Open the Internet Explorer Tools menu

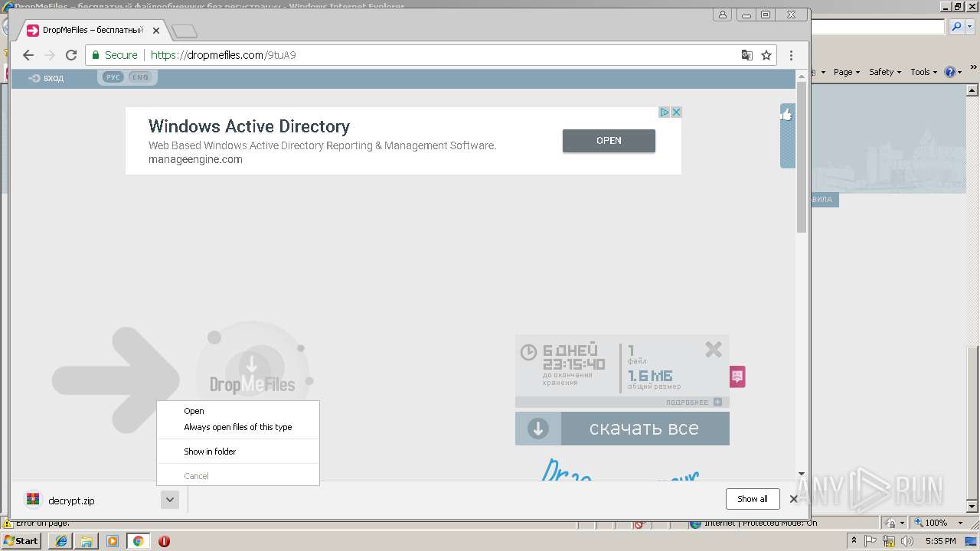pos(923,72)
